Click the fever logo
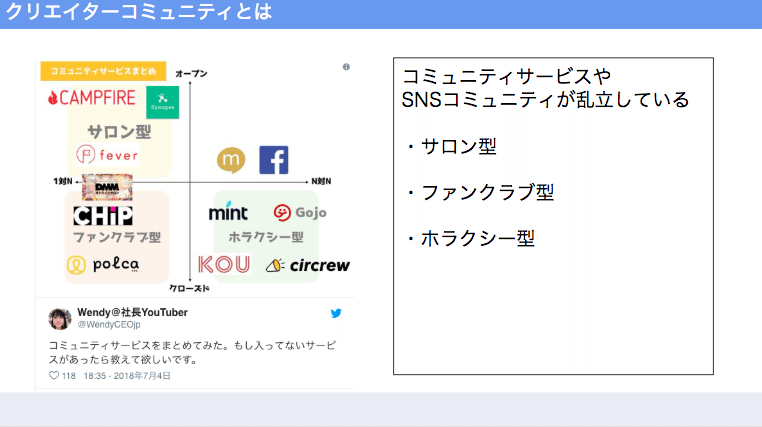The height and width of the screenshot is (427, 762). (x=107, y=155)
